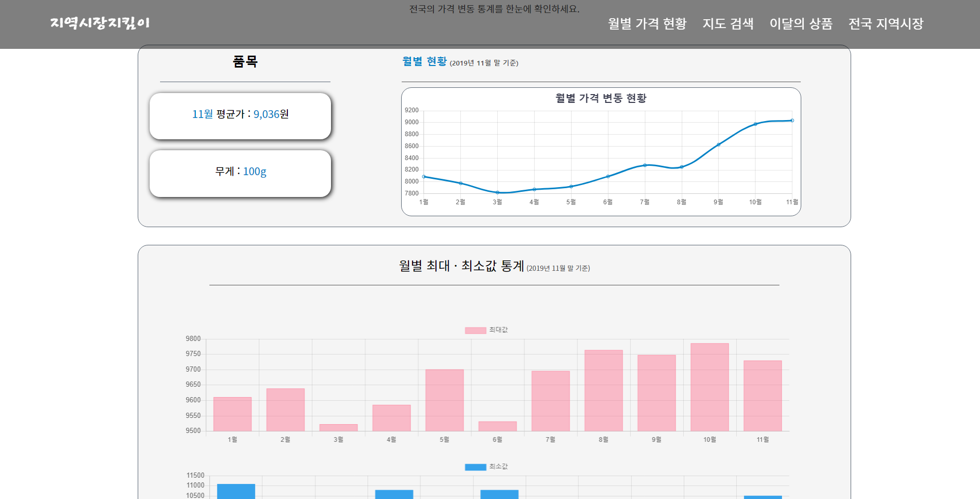Click the 6월 pink maximum bar
This screenshot has width=980, height=499.
point(498,426)
